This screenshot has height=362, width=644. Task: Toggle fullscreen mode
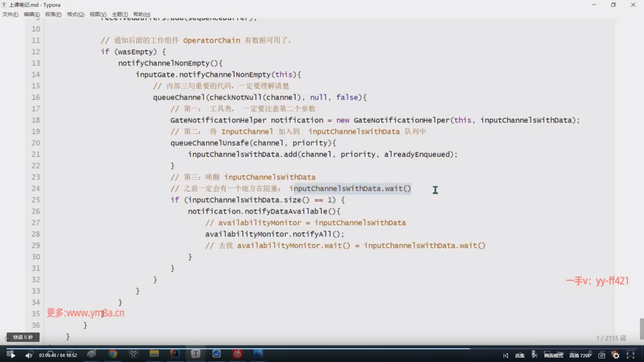631,355
